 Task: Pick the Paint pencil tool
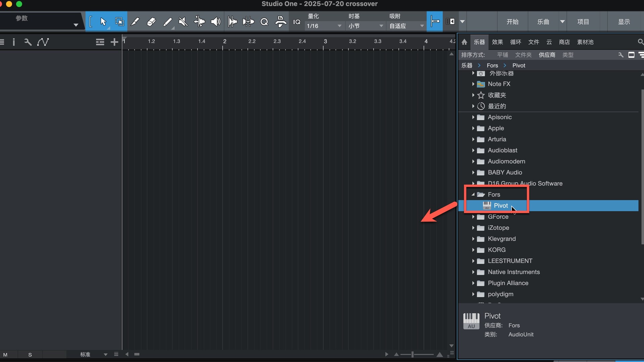[x=167, y=22]
